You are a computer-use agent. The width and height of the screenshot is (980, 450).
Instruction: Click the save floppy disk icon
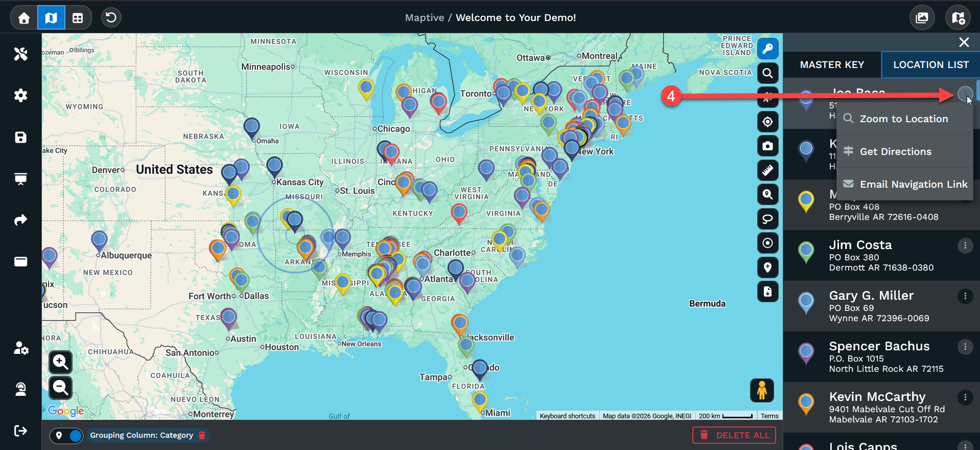20,137
